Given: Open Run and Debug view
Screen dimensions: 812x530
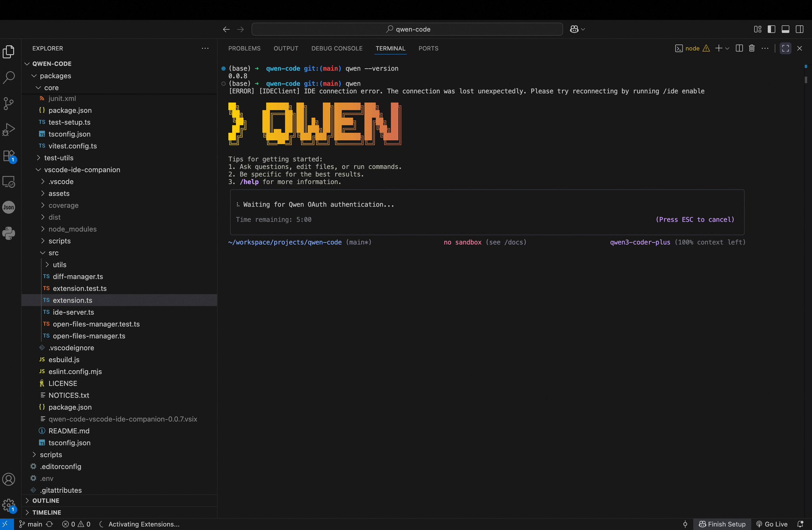Looking at the screenshot, I should pyautogui.click(x=9, y=129).
